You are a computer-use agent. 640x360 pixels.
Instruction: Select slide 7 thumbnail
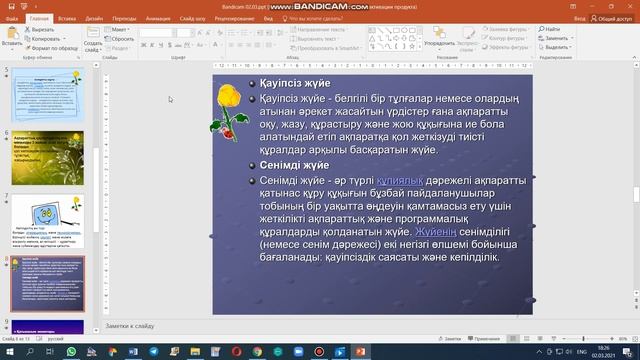pyautogui.click(x=48, y=221)
